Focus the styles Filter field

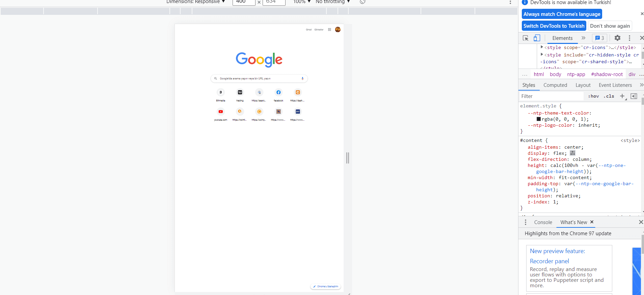552,96
